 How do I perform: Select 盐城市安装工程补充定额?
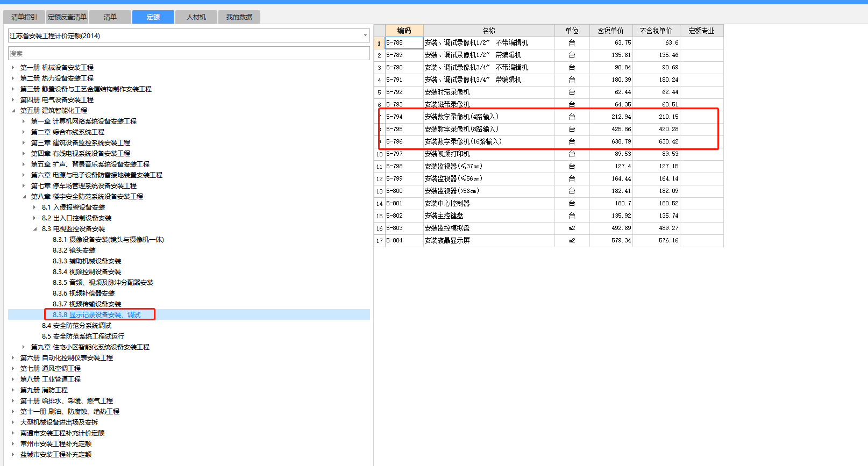tap(56, 455)
